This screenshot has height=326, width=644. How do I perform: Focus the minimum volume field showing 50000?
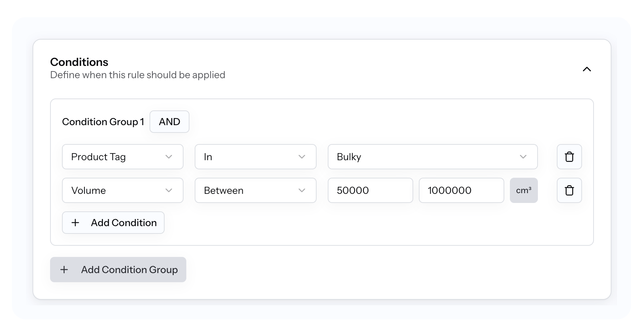click(370, 190)
